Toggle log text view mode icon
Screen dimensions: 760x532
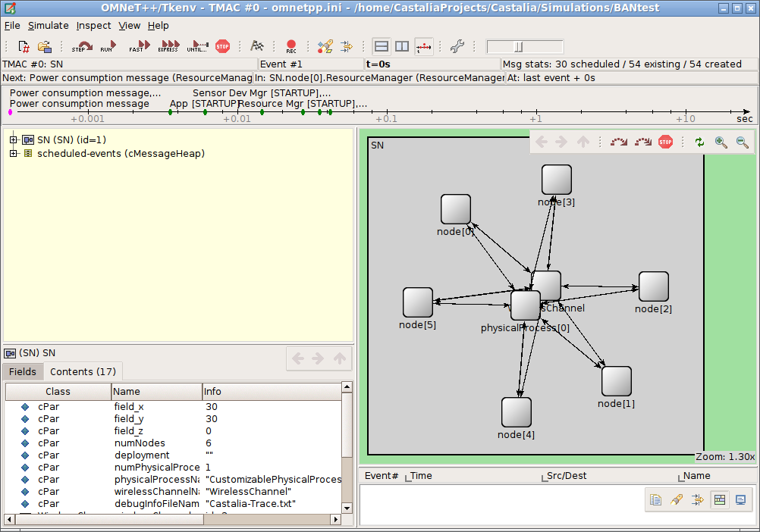pyautogui.click(x=740, y=499)
